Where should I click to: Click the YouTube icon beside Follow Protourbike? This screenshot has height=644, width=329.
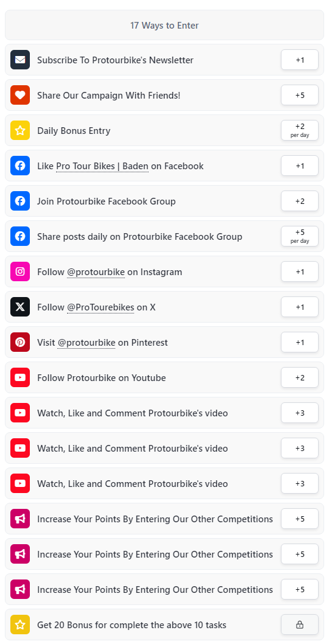(20, 378)
